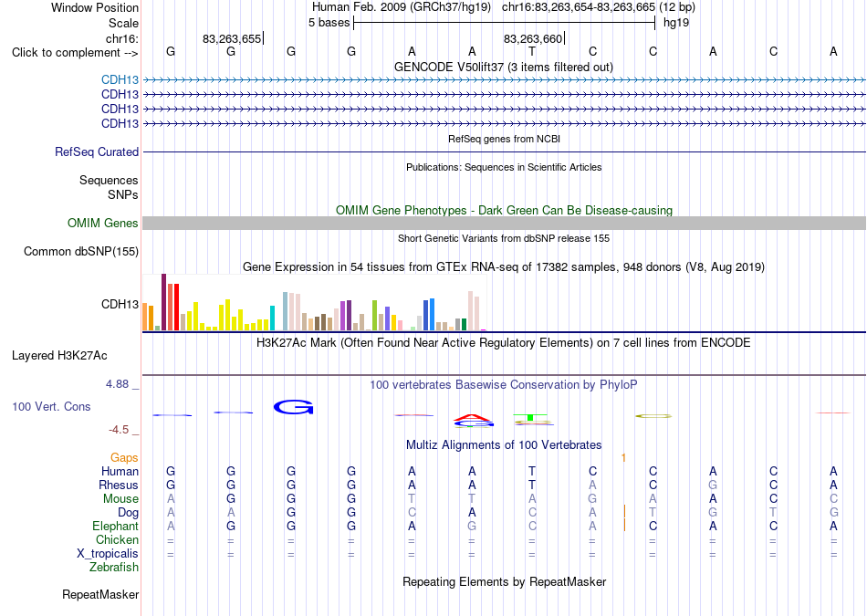The image size is (867, 616).
Task: Select the Chicken alignment row label
Action: [x=117, y=539]
